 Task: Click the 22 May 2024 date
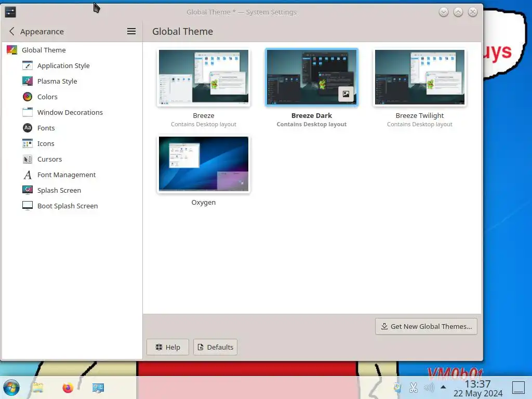click(478, 393)
